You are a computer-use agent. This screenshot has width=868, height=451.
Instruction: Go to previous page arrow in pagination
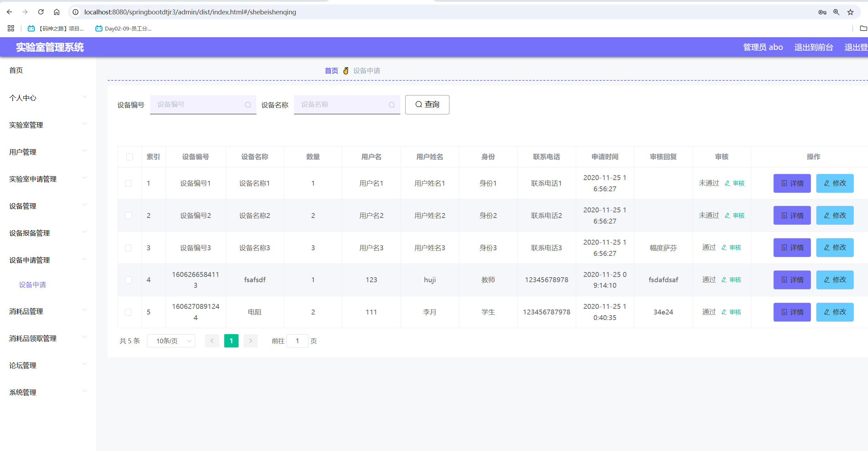point(212,341)
